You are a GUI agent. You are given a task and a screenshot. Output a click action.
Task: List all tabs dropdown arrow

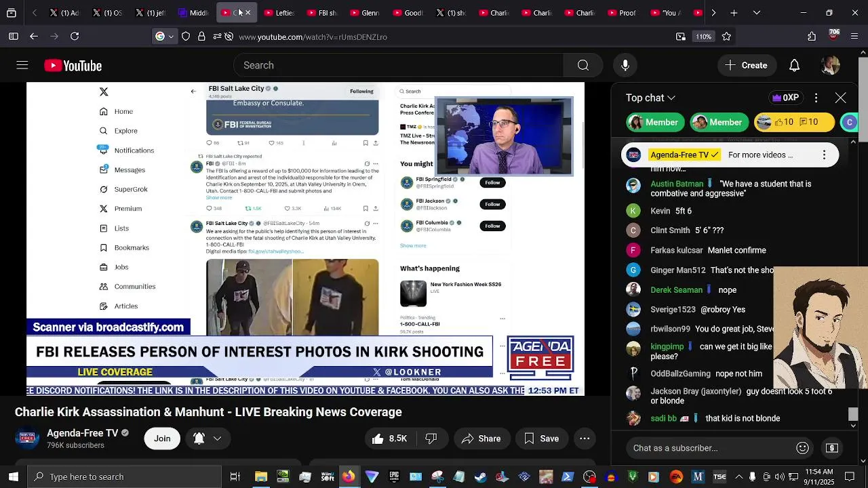tap(757, 13)
